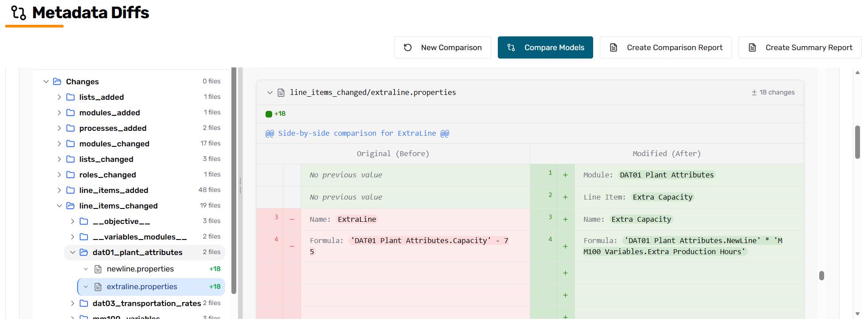
Task: Click the 'Original (Before)' column header
Action: (393, 154)
